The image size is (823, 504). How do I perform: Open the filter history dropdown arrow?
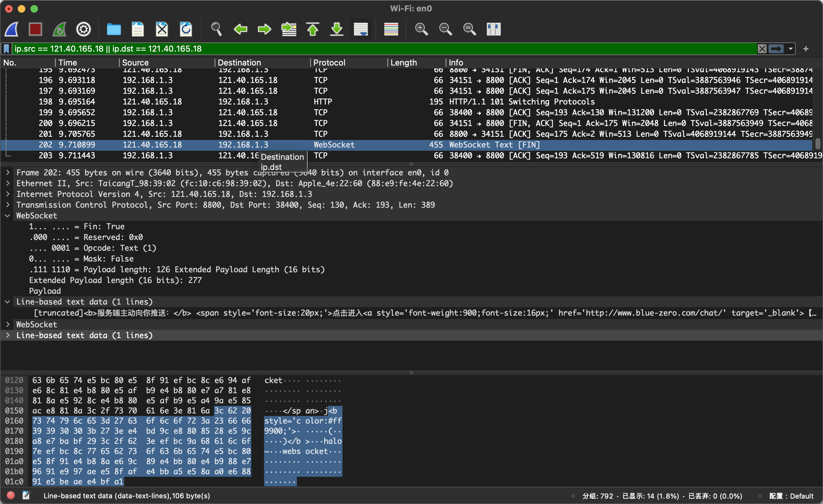click(790, 49)
